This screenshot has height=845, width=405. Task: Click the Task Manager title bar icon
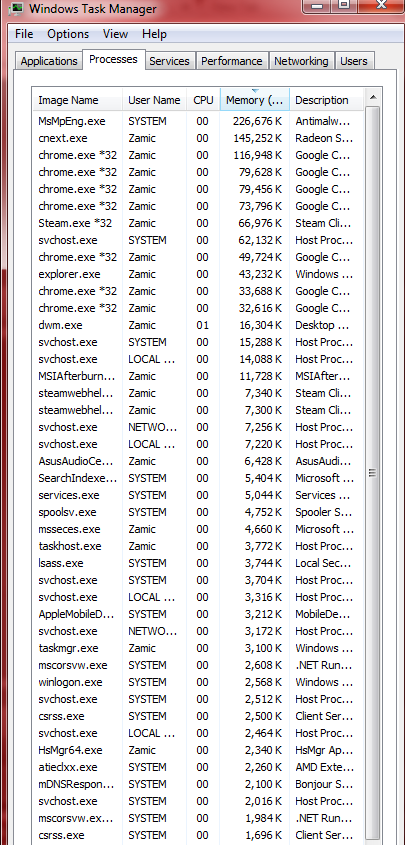[15, 9]
